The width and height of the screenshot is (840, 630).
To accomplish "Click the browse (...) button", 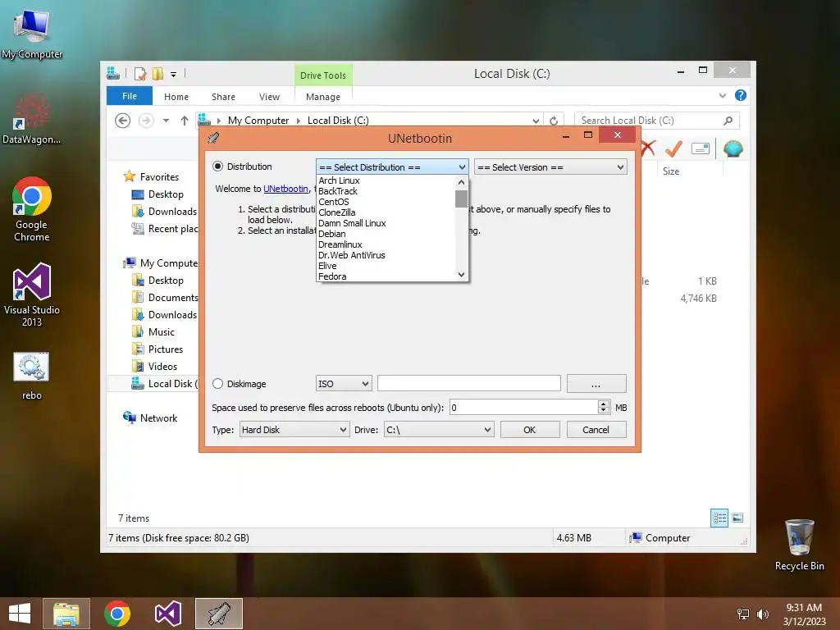I will [x=596, y=384].
